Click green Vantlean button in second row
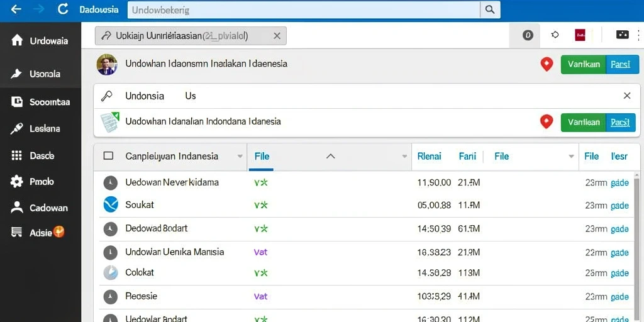 pos(583,123)
